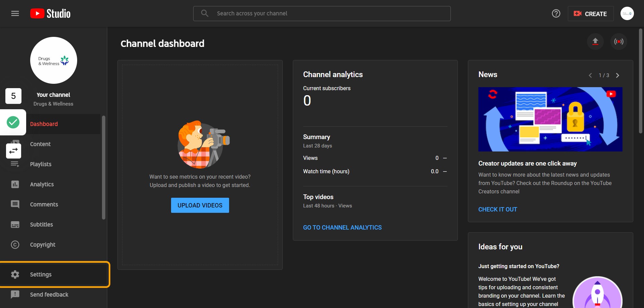This screenshot has width=644, height=308.
Task: Follow the GO TO CHANNEL ANALYTICS link
Action: (x=342, y=228)
